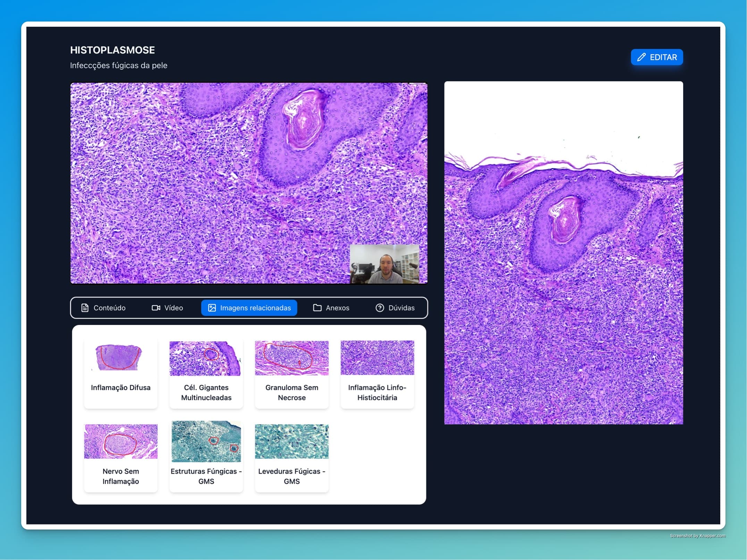
Task: Click the document icon beside Conteúdo
Action: tap(84, 308)
